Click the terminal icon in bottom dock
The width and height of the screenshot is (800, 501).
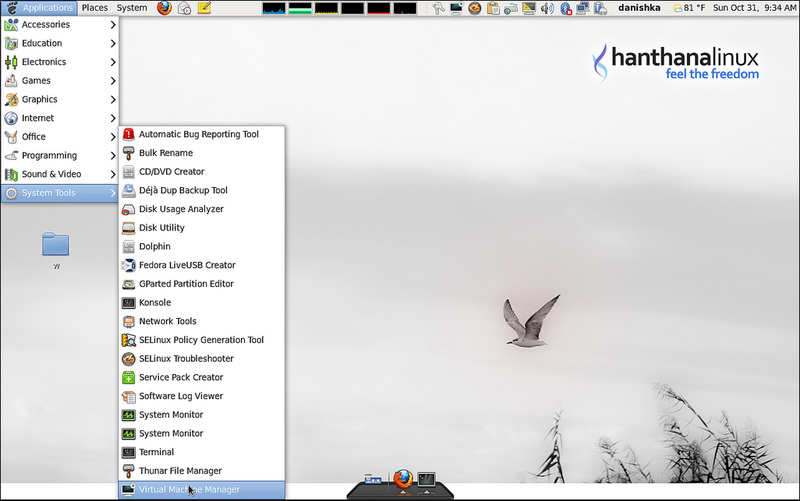tap(427, 480)
